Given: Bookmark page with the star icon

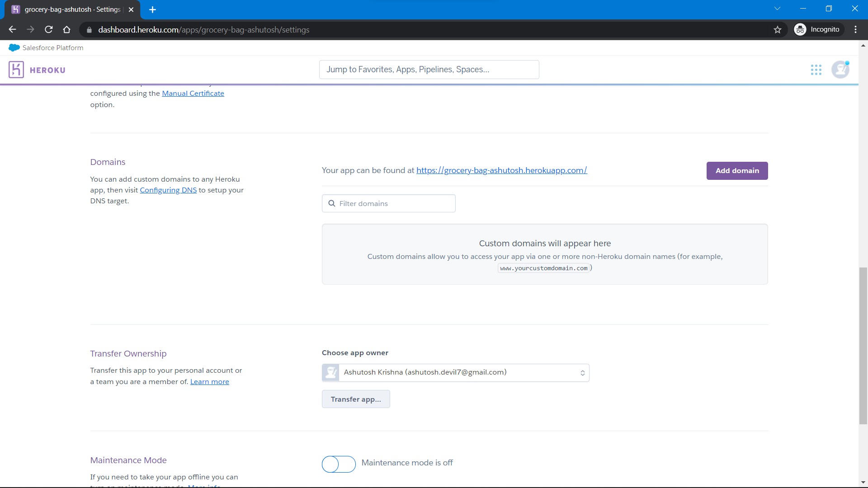Looking at the screenshot, I should (x=778, y=30).
